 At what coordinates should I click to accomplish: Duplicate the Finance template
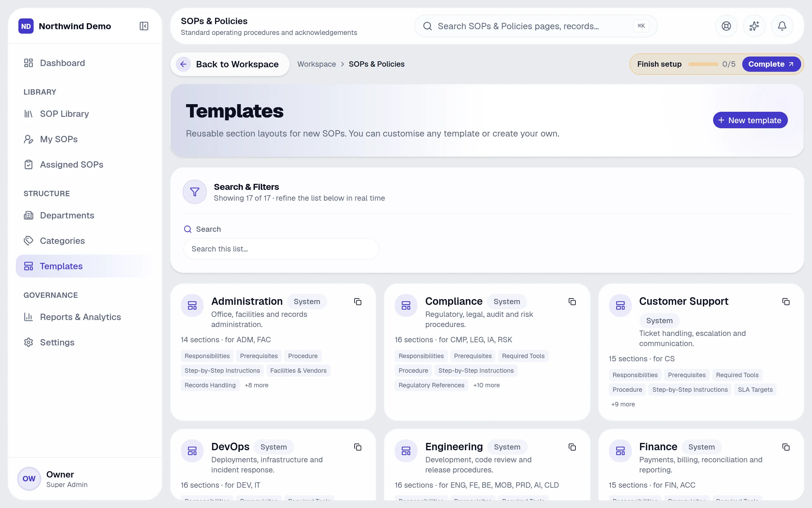786,447
